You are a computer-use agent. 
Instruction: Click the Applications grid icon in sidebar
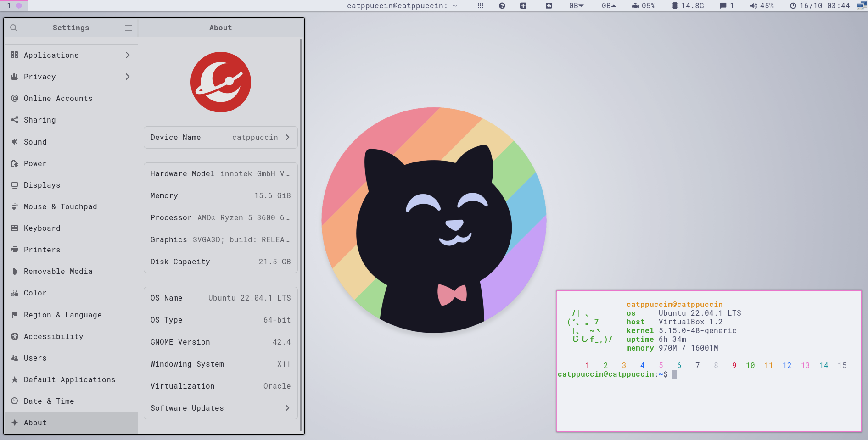tap(15, 55)
